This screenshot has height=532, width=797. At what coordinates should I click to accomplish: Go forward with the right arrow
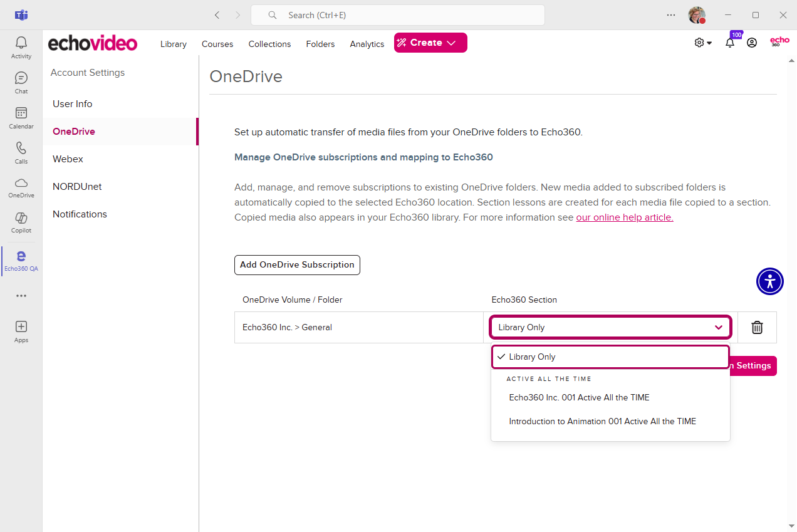point(237,15)
